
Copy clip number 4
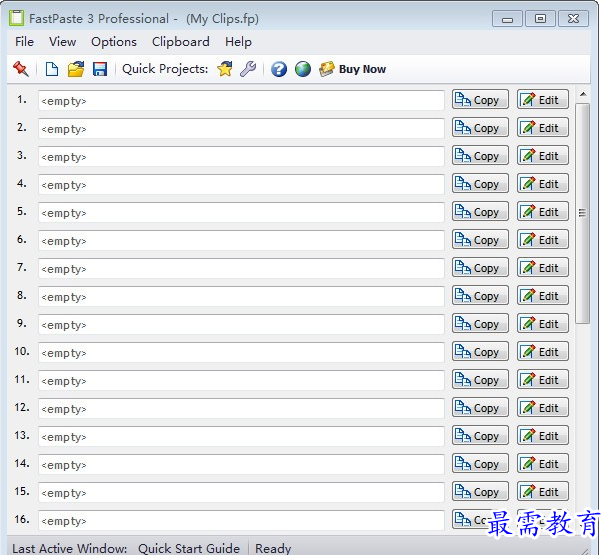pyautogui.click(x=480, y=183)
